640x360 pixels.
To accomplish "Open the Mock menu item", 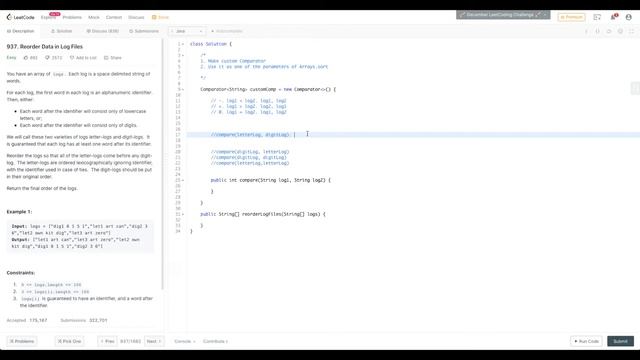I will (x=94, y=17).
